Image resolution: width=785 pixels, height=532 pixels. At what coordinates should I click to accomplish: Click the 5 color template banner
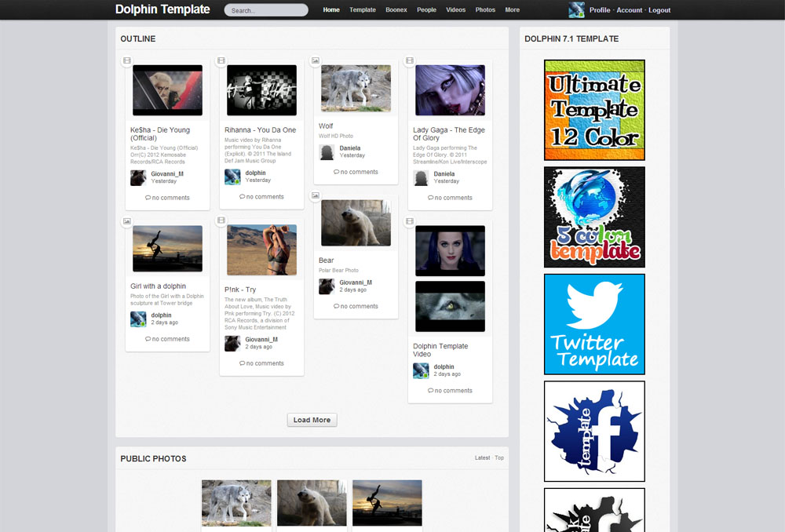click(x=595, y=217)
